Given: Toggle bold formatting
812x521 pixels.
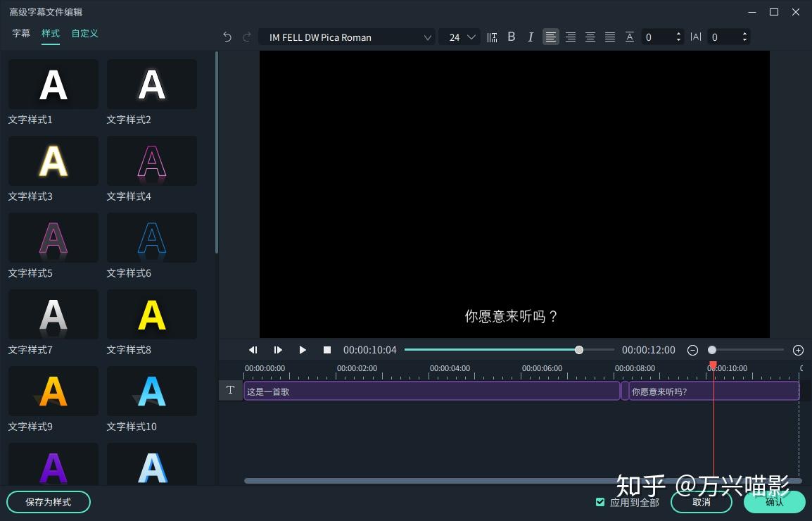Looking at the screenshot, I should pos(512,37).
